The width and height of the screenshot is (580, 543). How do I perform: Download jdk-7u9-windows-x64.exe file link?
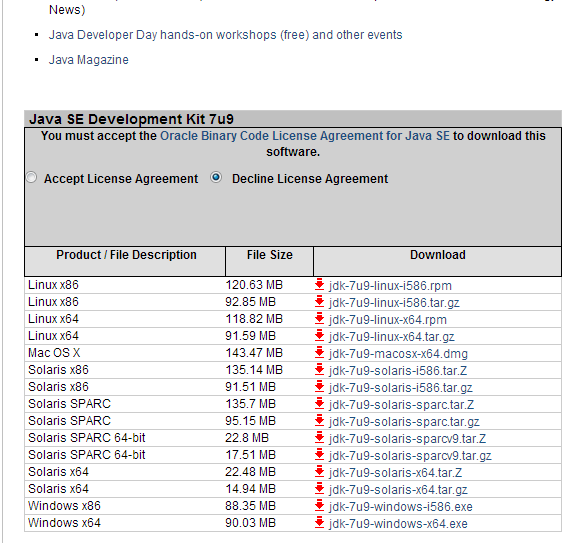(x=398, y=524)
